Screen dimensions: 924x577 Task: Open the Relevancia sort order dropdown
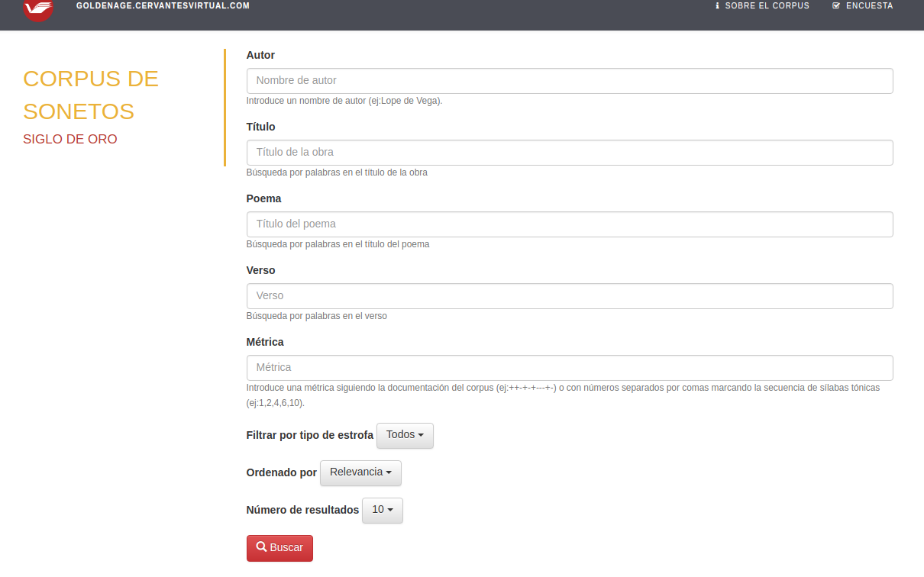click(360, 472)
